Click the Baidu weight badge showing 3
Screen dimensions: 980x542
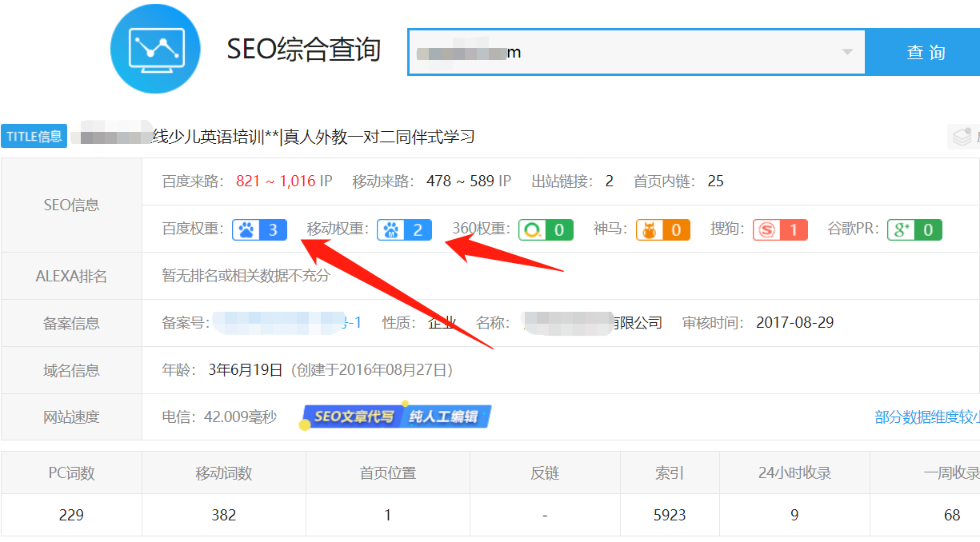click(259, 229)
